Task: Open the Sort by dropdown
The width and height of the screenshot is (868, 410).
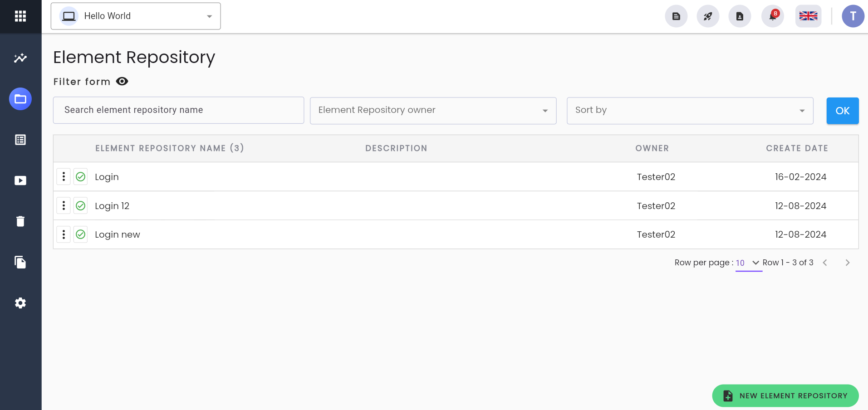Action: click(x=690, y=110)
